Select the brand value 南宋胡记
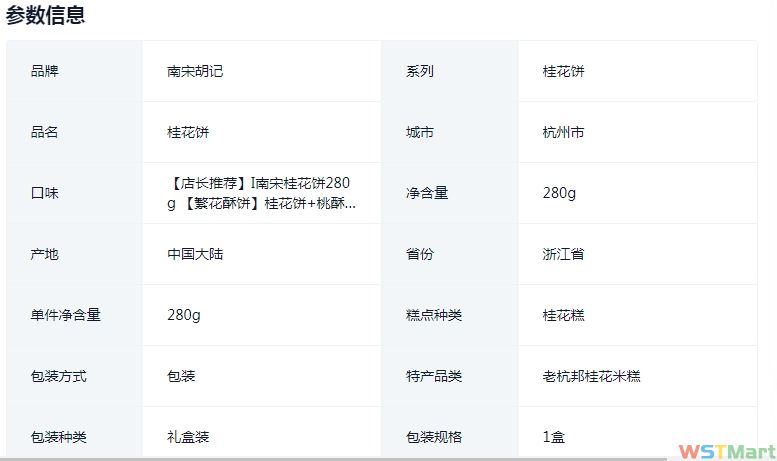This screenshot has height=461, width=777. click(x=195, y=72)
